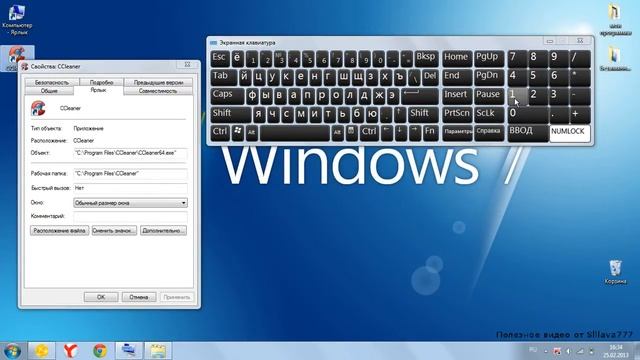
Task: Click the Быстрый вызов shortcut field
Action: click(x=130, y=188)
